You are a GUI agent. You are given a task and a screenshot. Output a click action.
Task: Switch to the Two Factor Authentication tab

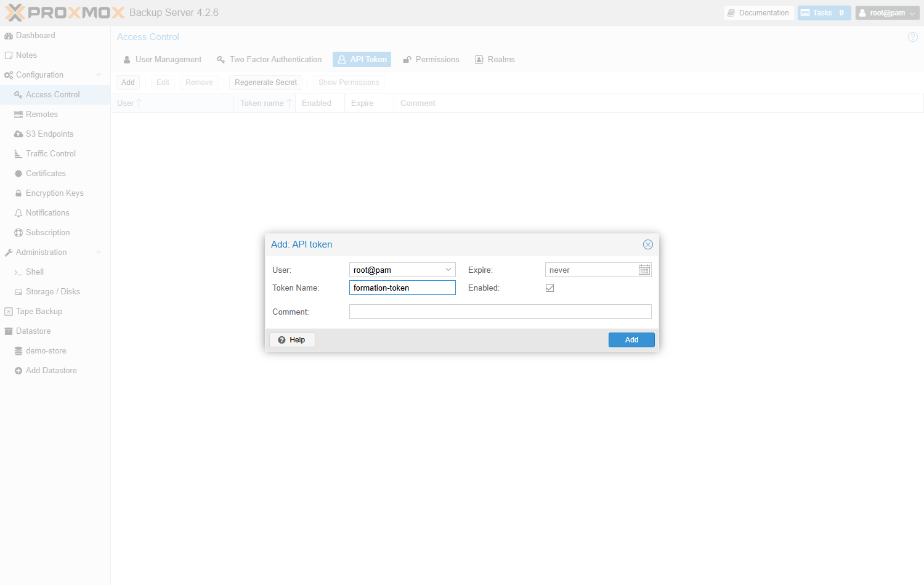[x=269, y=60]
